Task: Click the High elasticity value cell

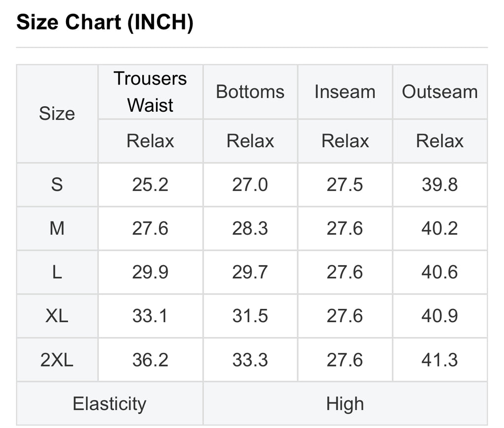Action: 345,403
